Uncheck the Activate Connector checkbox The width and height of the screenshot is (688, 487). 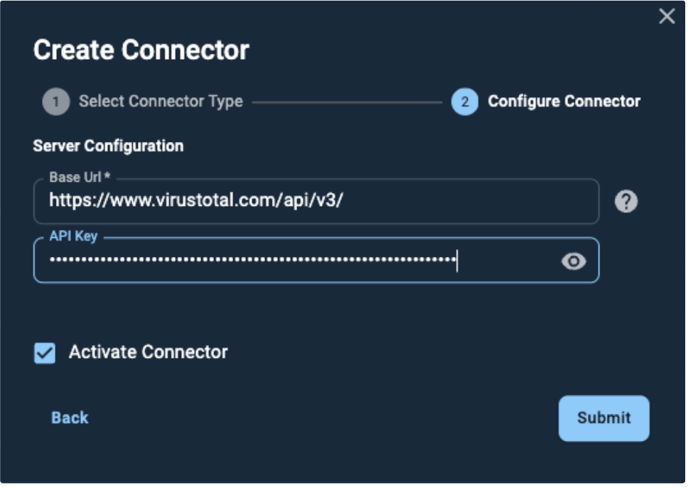pos(45,353)
